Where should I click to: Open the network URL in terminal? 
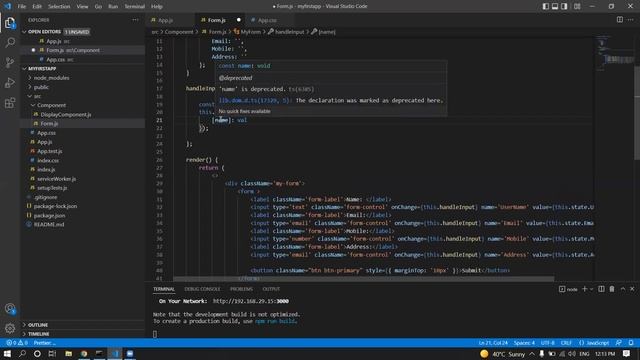[251, 301]
